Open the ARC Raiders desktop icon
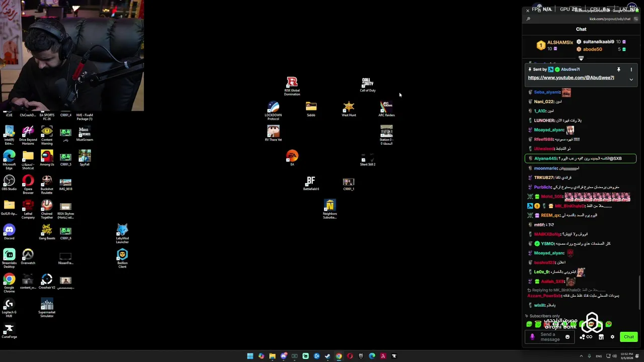This screenshot has height=362, width=644. pos(386,109)
